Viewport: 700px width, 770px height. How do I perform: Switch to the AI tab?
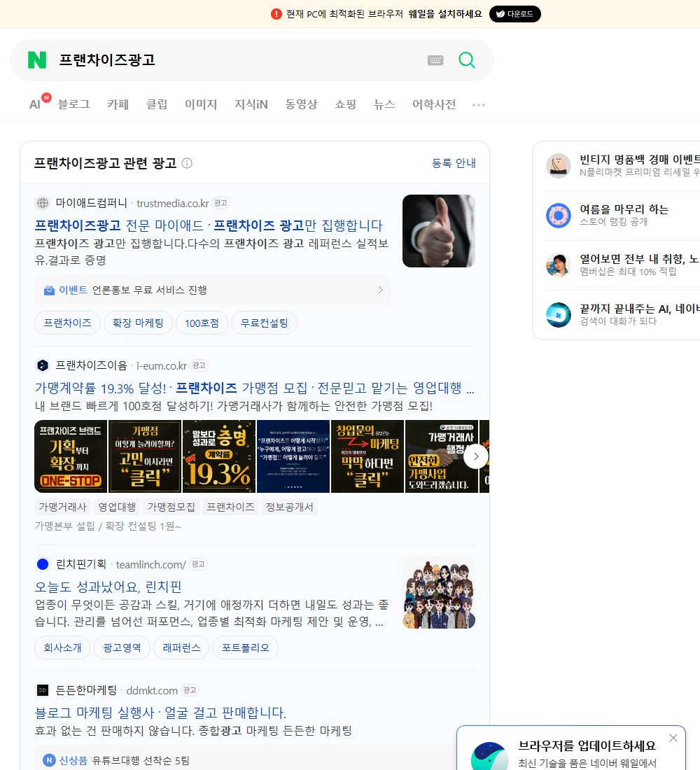click(35, 104)
